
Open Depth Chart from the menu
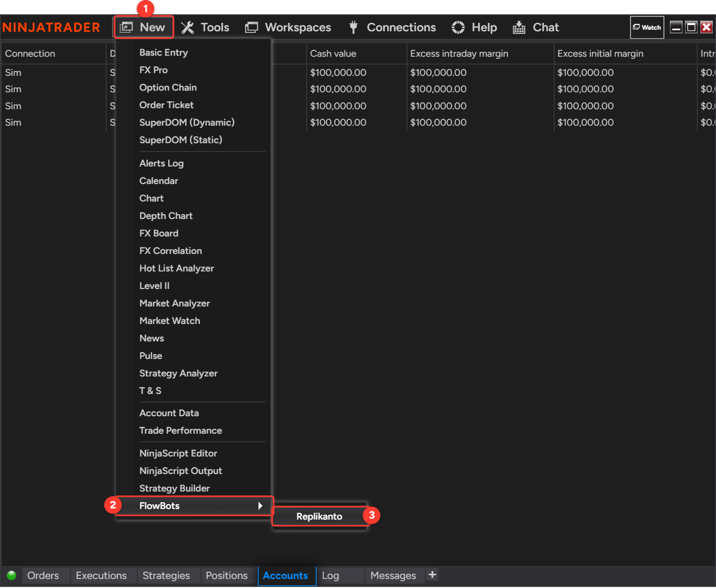165,216
